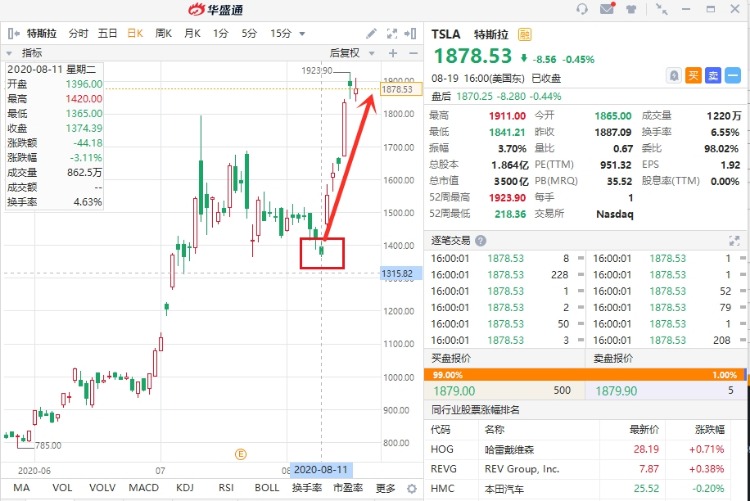
Task: Click the orange 买 buy button
Action: 693,76
